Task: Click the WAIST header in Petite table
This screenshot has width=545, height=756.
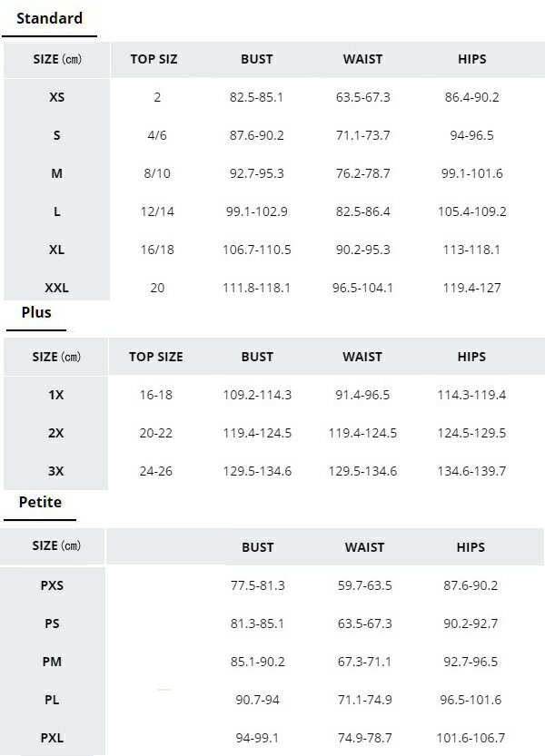Action: pos(364,547)
